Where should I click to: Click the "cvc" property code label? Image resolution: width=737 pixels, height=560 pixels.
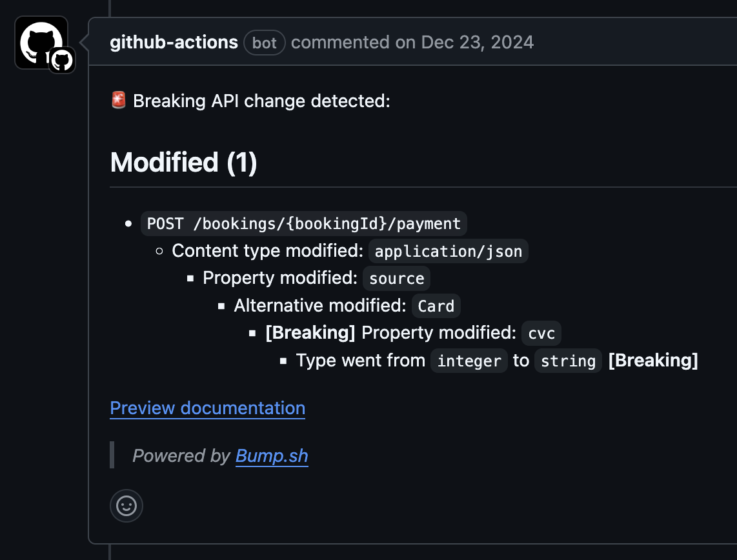tap(541, 333)
